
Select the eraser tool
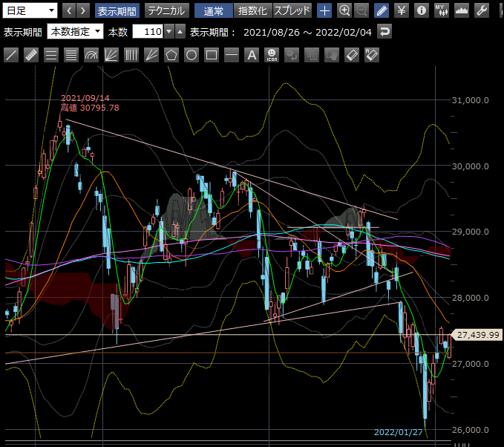click(352, 55)
